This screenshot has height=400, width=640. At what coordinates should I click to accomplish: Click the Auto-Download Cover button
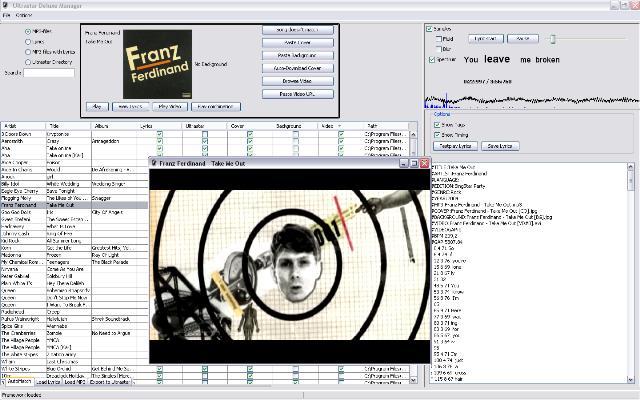pos(298,68)
